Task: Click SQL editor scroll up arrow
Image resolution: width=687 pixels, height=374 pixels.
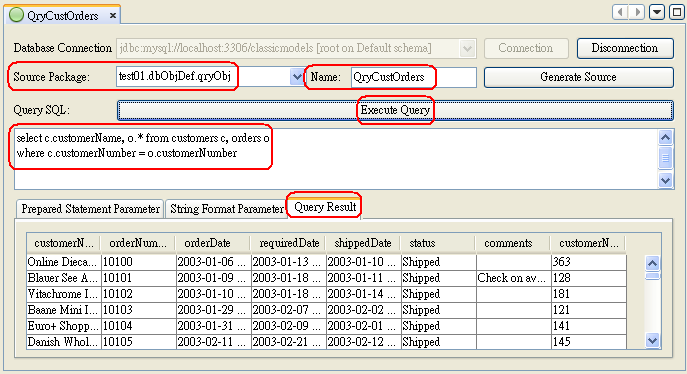Action: (665, 138)
